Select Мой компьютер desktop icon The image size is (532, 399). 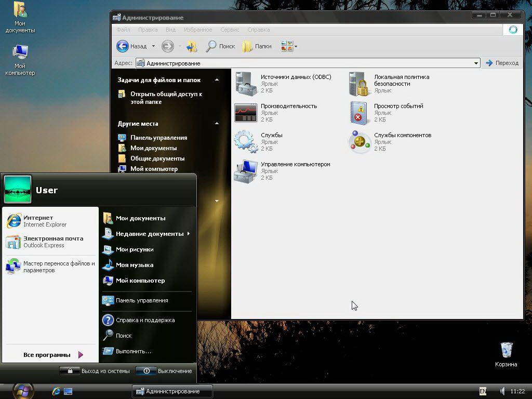(20, 60)
